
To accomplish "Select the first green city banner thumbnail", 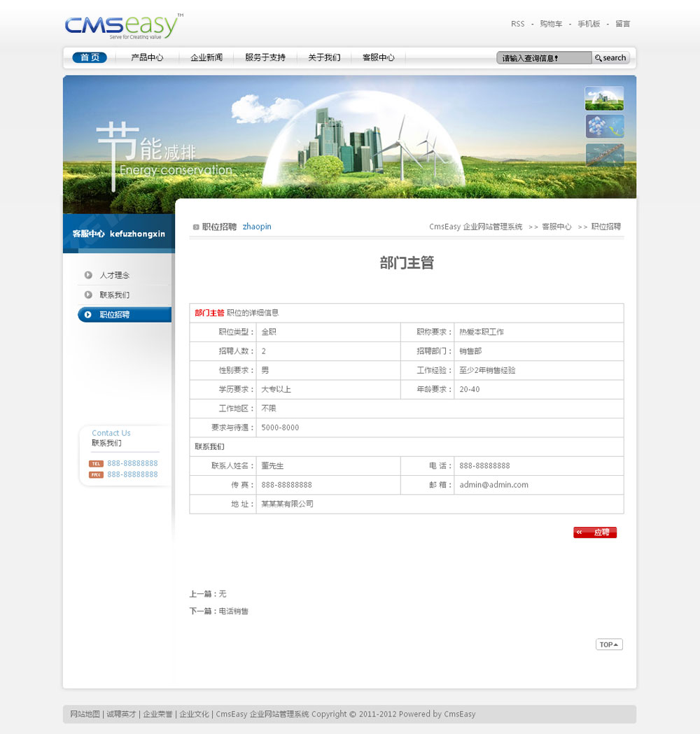I will (604, 99).
